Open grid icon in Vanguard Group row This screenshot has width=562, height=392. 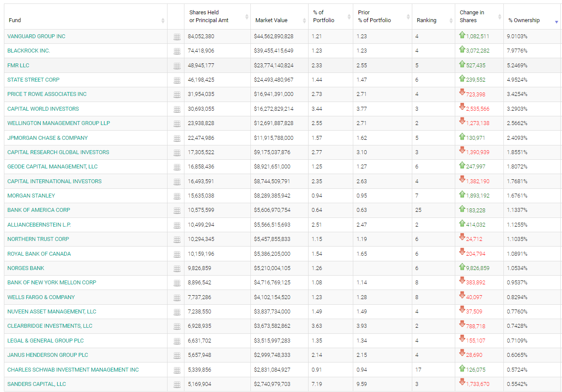(x=177, y=37)
